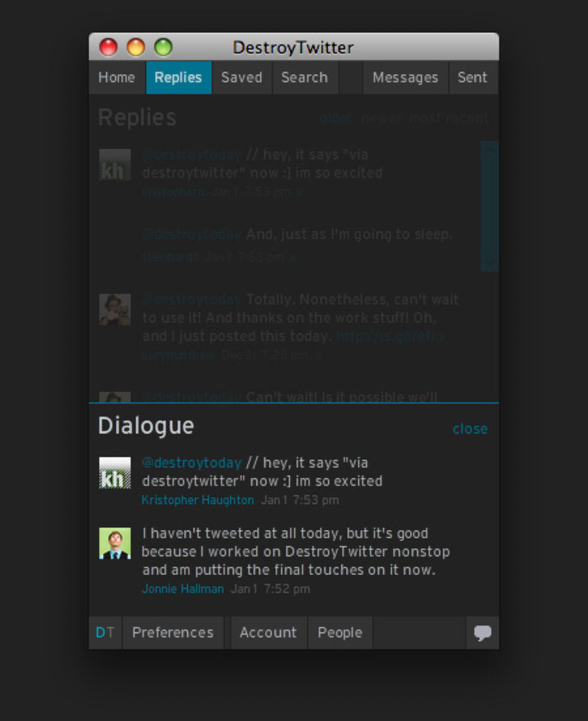This screenshot has width=588, height=721.
Task: Click the reply arrow on steinhardt's tweet
Action: pos(292,257)
